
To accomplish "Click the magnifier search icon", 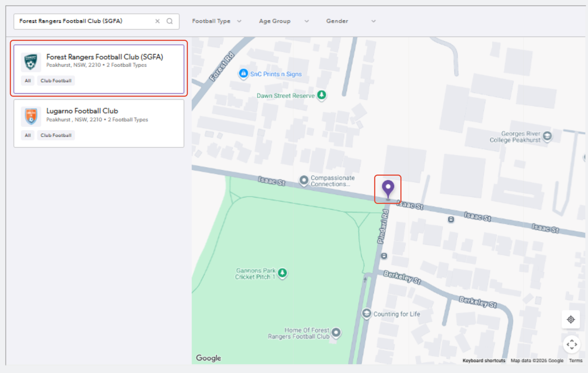I will point(170,21).
